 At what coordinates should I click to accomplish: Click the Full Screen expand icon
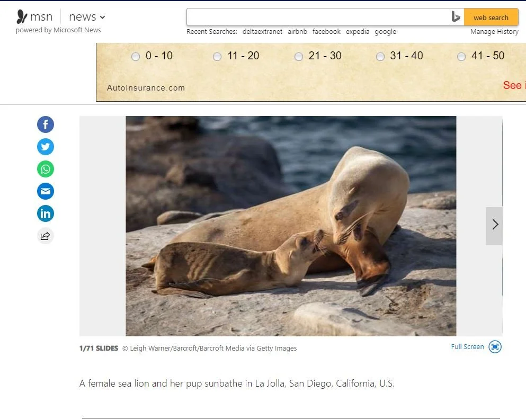(x=495, y=346)
